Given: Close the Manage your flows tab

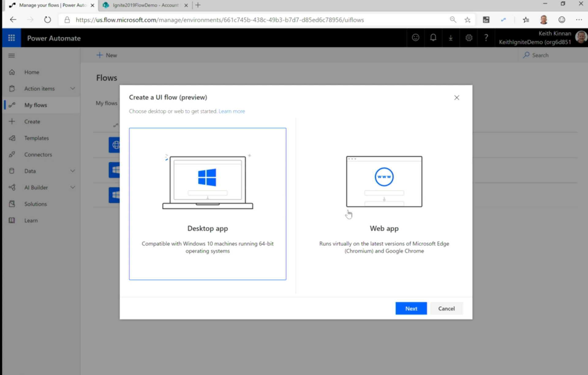Looking at the screenshot, I should [x=92, y=5].
